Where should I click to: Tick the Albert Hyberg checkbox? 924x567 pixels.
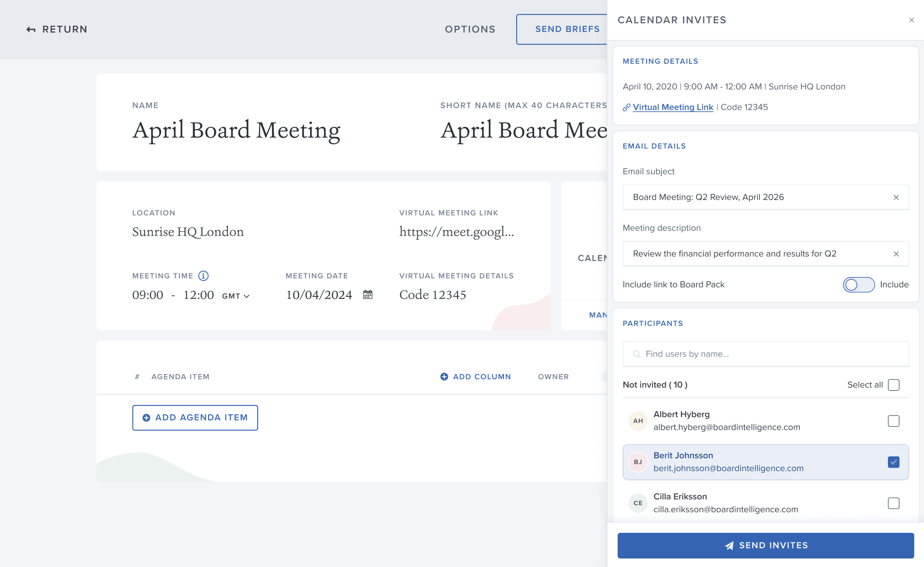click(894, 421)
